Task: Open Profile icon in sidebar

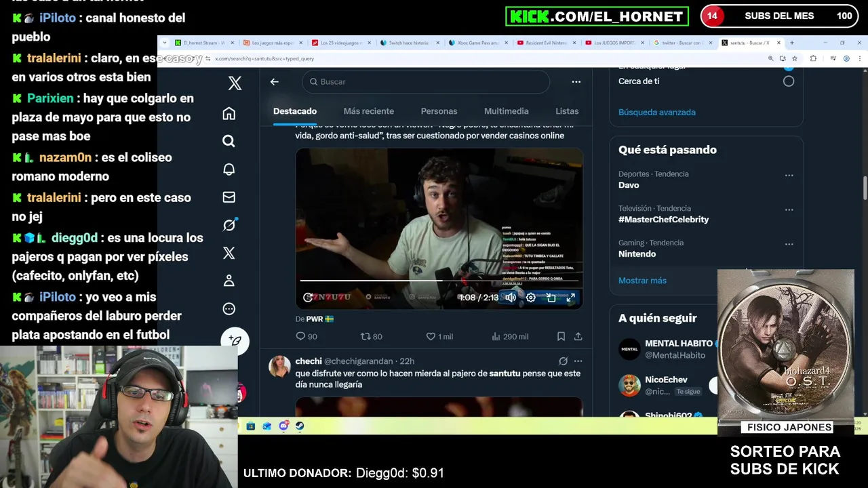Action: 229,281
